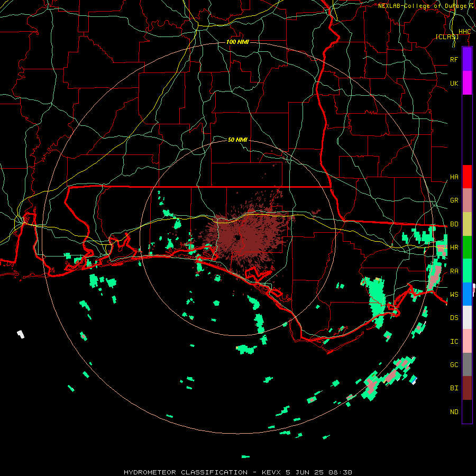Click the RA legend label
476x476 pixels.
[454, 271]
